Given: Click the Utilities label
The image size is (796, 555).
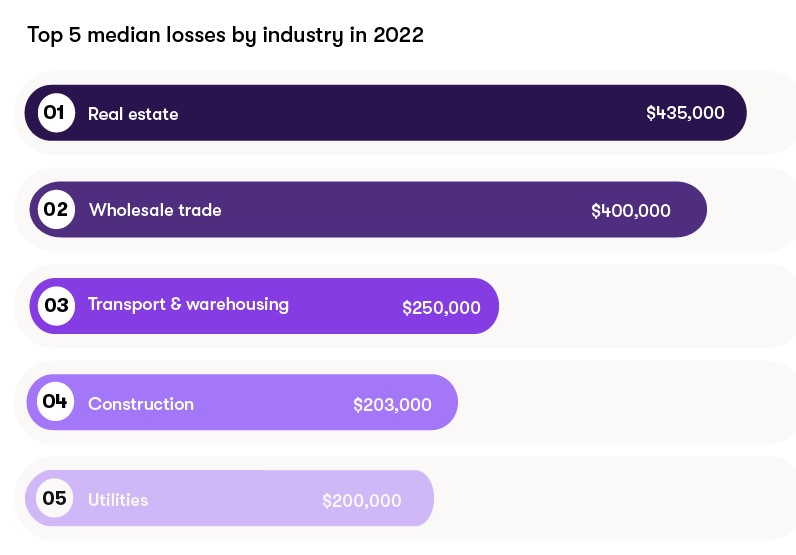Looking at the screenshot, I should [118, 499].
